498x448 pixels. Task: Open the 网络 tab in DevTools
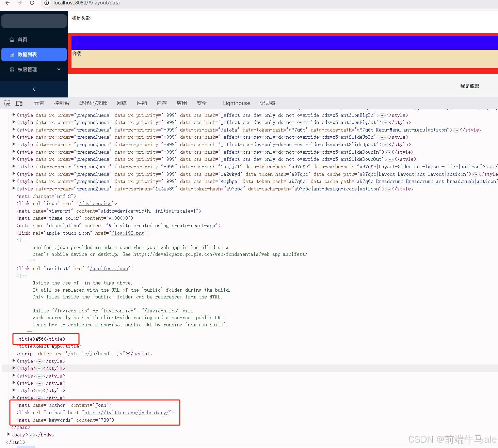(x=122, y=103)
